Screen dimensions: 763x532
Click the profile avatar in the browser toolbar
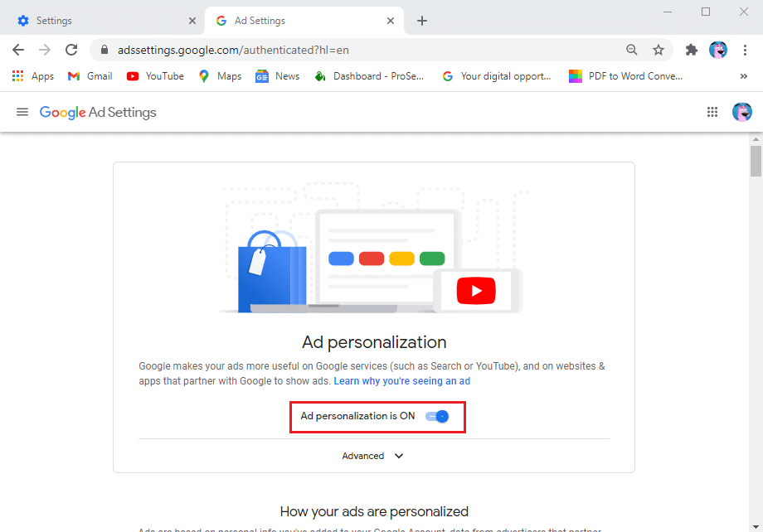(x=717, y=50)
